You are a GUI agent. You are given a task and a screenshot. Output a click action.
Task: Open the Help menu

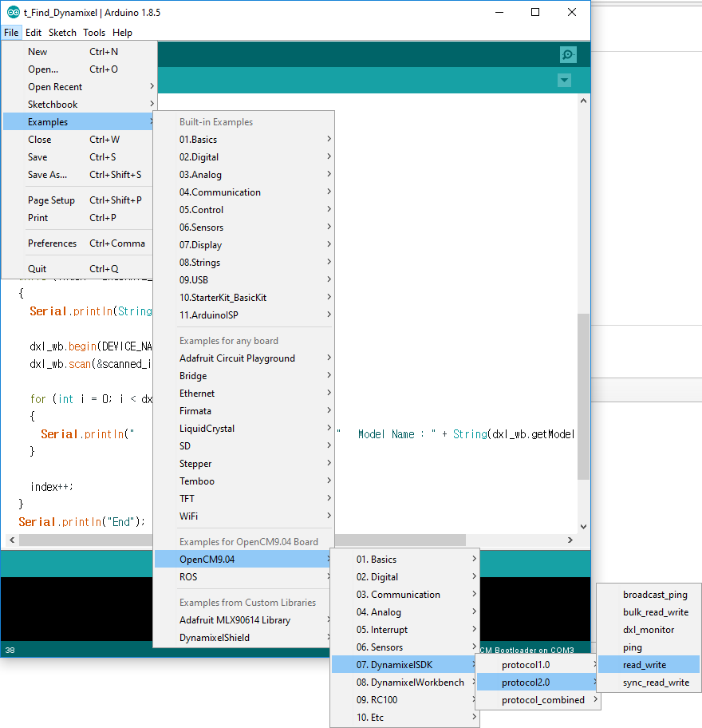pos(123,33)
